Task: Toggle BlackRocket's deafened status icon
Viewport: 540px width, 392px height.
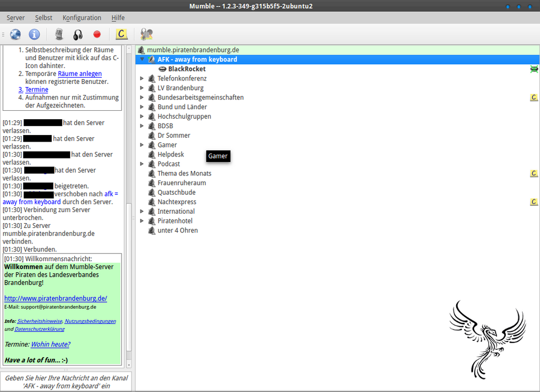Action: point(534,68)
